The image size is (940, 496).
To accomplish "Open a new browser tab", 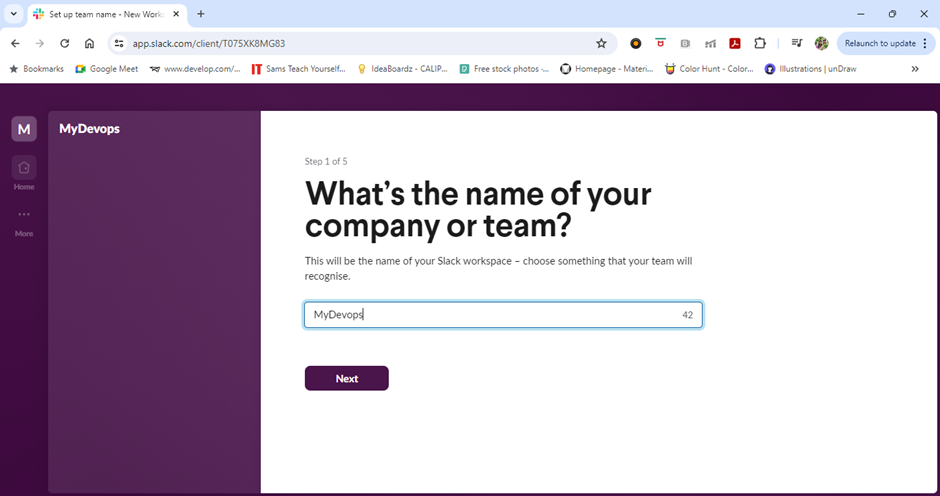I will tap(201, 14).
